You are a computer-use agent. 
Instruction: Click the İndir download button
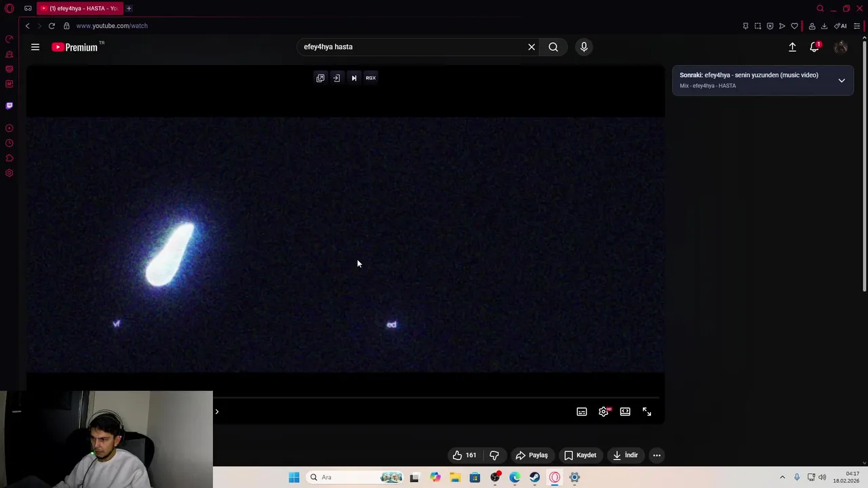pyautogui.click(x=625, y=455)
